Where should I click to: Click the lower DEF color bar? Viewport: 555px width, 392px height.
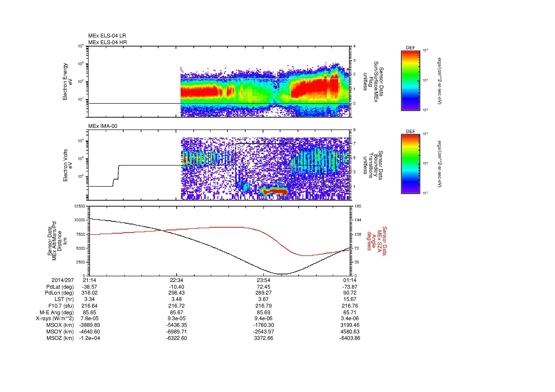[x=410, y=164]
